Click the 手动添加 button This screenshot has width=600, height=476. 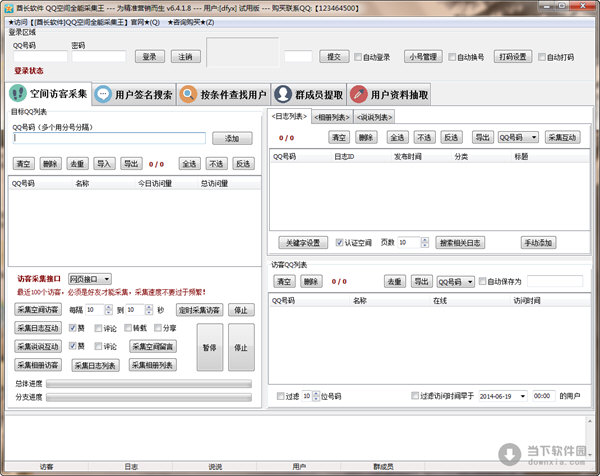538,243
